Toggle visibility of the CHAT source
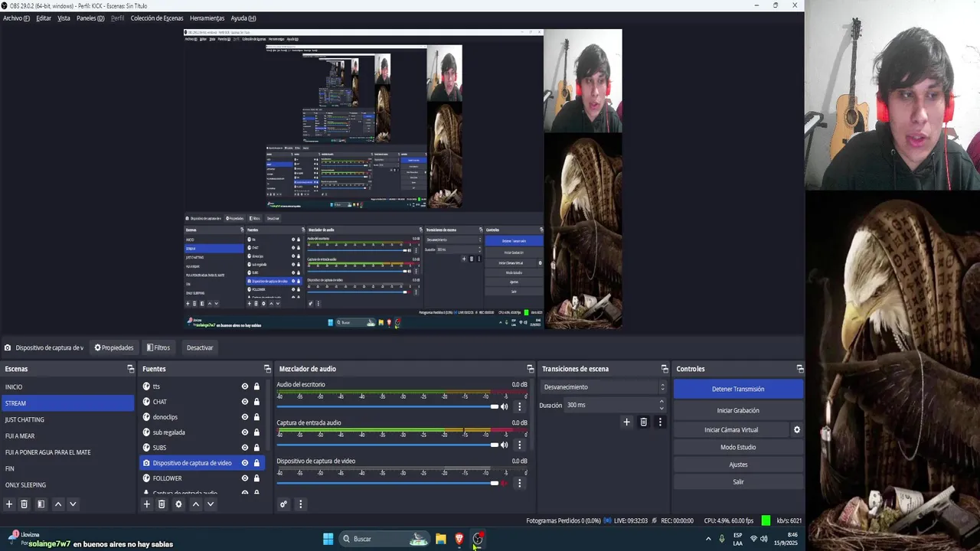Image resolution: width=980 pixels, height=551 pixels. point(245,402)
